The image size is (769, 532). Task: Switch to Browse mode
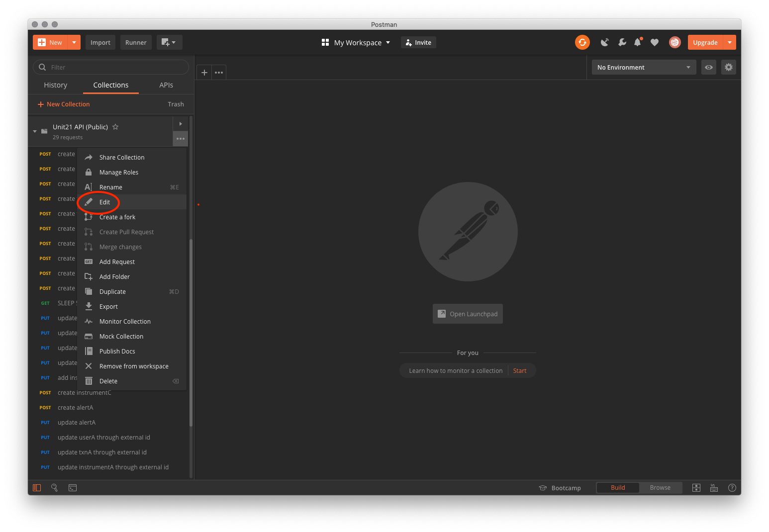(660, 488)
